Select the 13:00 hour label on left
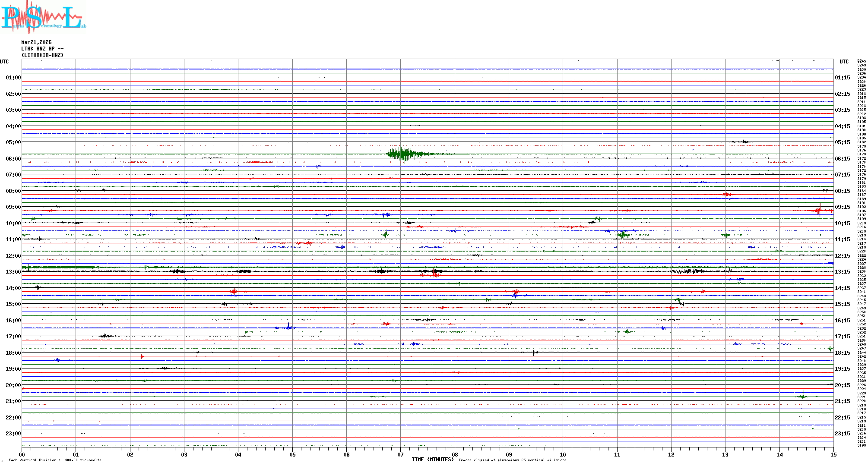868x466 pixels. pyautogui.click(x=13, y=272)
